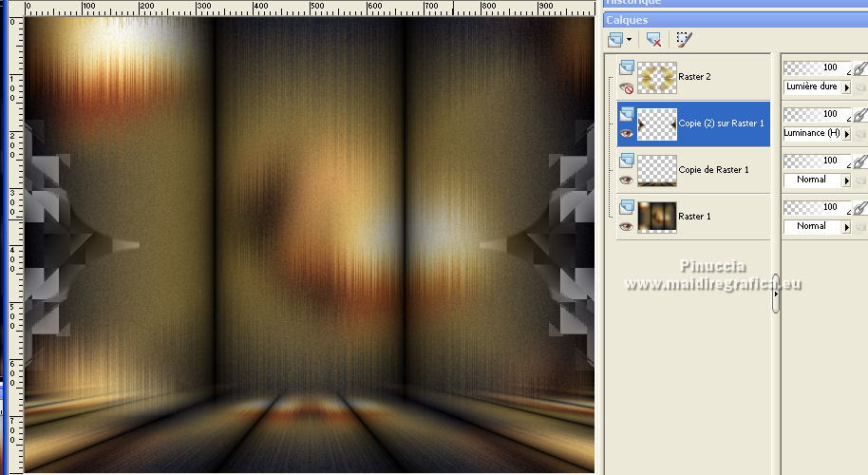Click the New Raster Layer icon
Image resolution: width=868 pixels, height=475 pixels.
click(615, 39)
